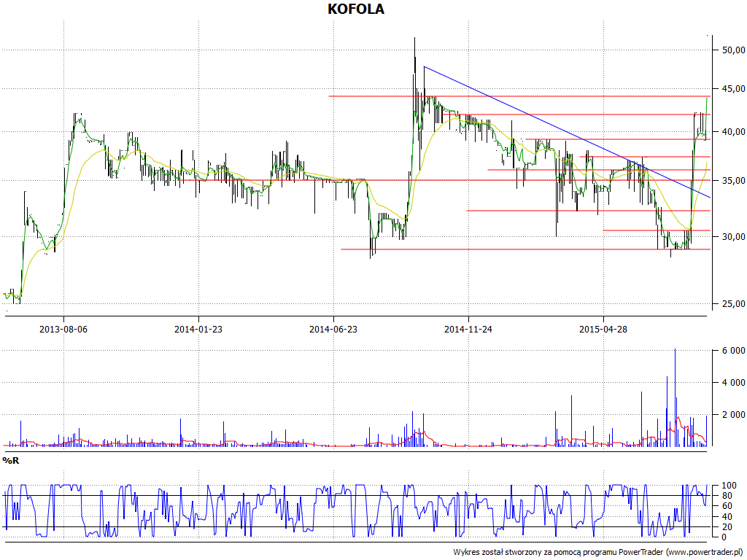
Task: Click the tallest volume bar near 6 000
Action: (675, 397)
